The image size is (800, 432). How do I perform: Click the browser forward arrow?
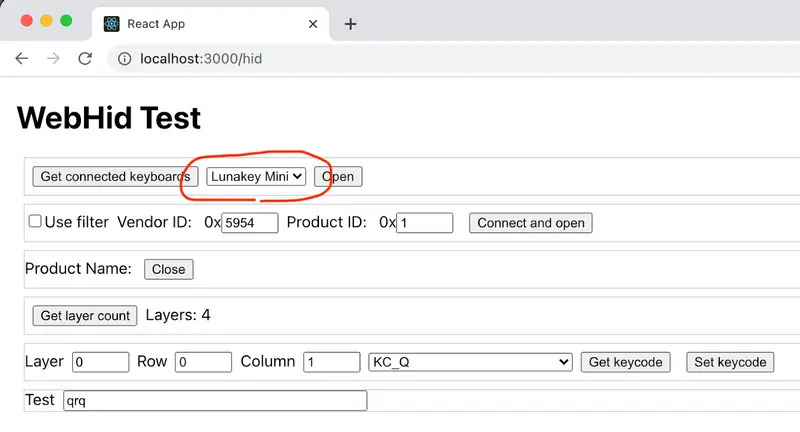coord(53,59)
